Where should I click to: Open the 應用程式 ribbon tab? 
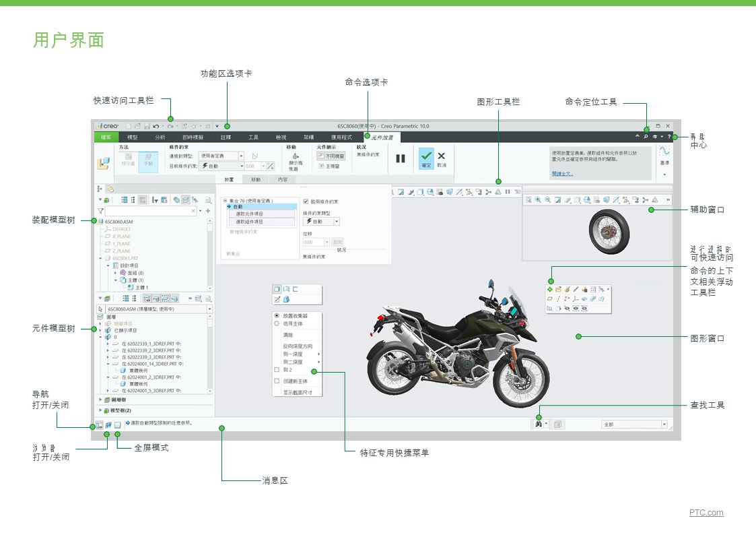(341, 137)
